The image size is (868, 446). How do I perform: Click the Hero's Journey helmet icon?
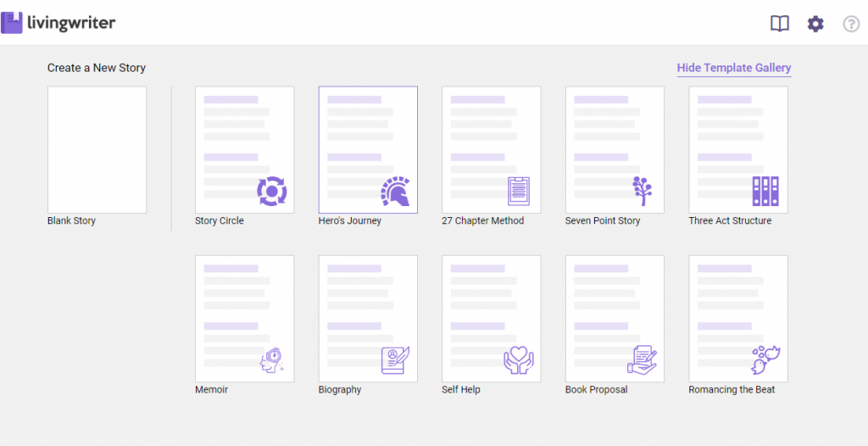396,192
